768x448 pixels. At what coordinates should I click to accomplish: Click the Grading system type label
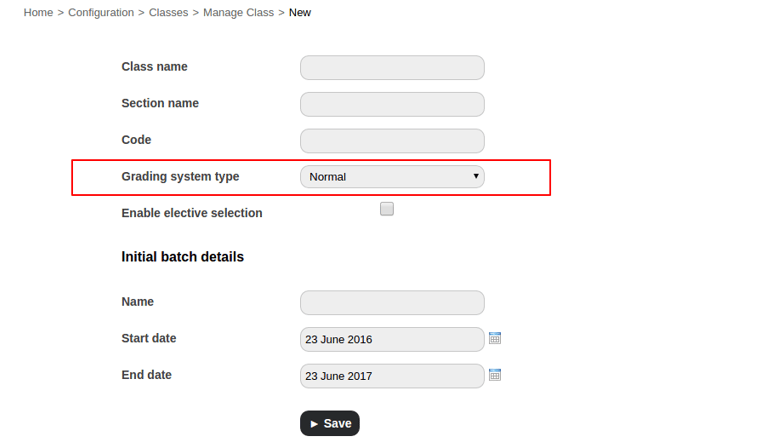(x=180, y=176)
